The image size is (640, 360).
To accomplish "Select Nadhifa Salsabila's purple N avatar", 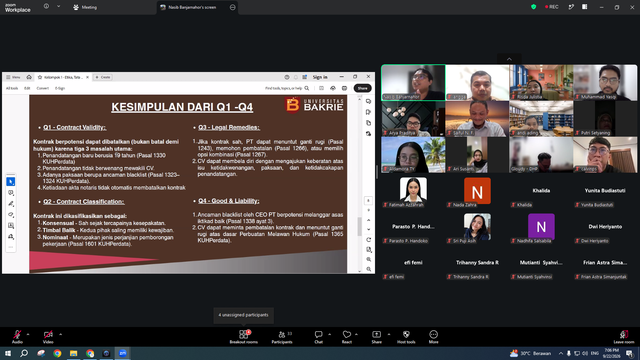I will click(x=541, y=227).
